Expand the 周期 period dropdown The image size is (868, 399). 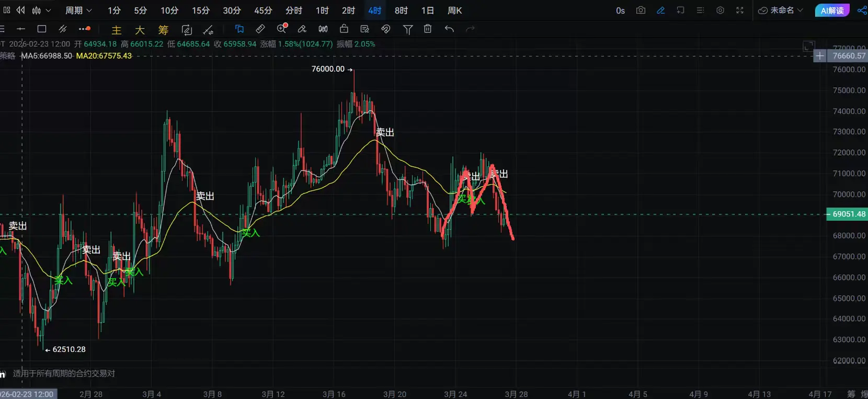78,10
